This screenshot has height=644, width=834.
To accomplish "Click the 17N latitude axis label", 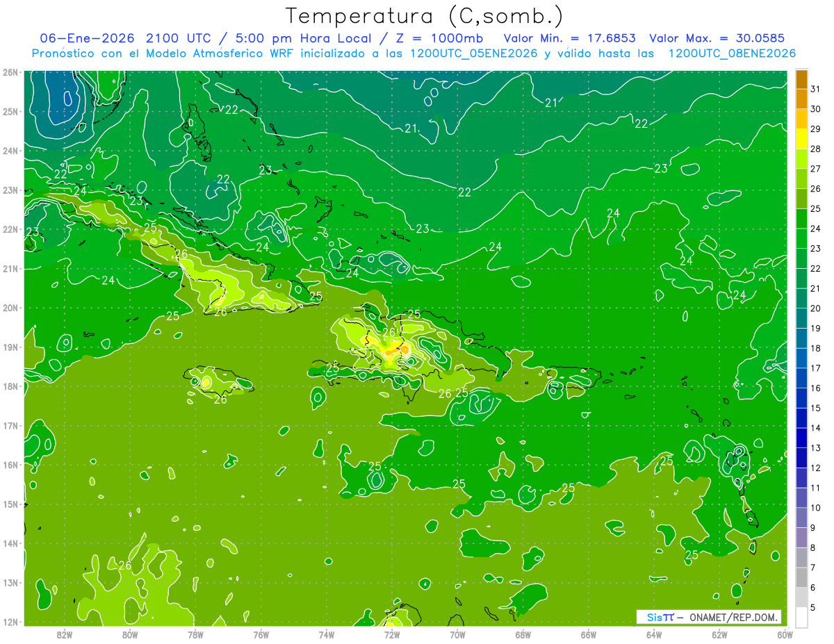I will [10, 426].
